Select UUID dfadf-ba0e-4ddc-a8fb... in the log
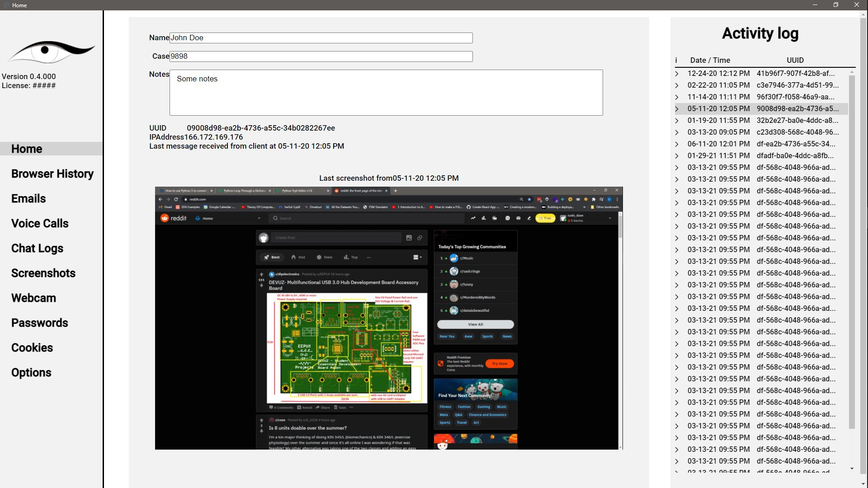The height and width of the screenshot is (488, 868). pyautogui.click(x=795, y=155)
